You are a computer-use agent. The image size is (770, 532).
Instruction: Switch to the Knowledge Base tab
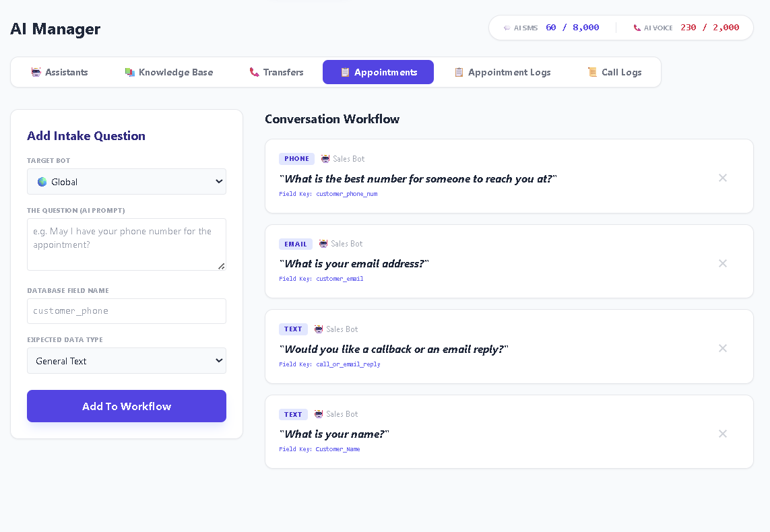pyautogui.click(x=168, y=72)
